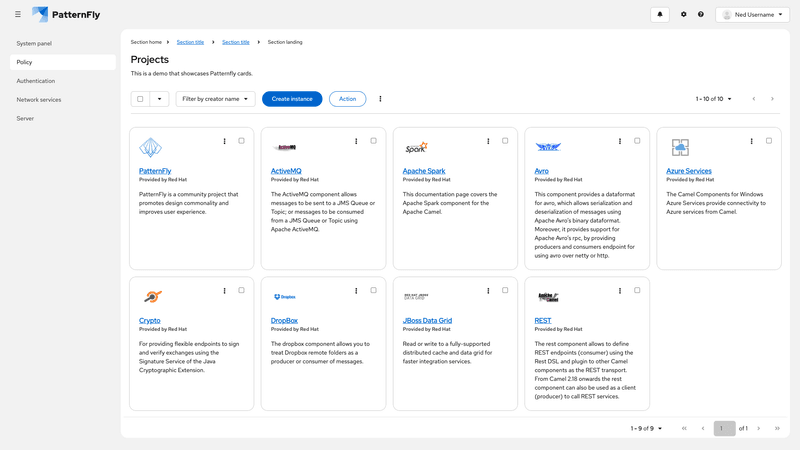Expand Filter by creator name dropdown
The width and height of the screenshot is (800, 450).
tap(215, 99)
